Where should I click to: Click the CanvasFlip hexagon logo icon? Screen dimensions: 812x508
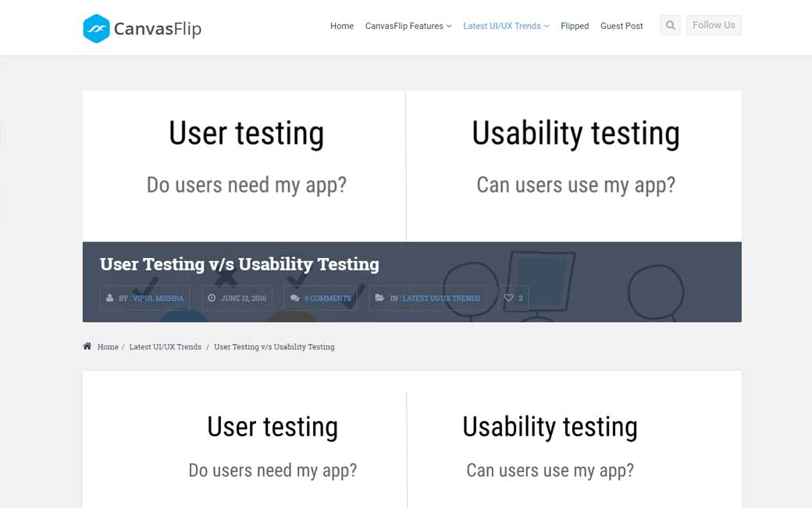tap(96, 29)
